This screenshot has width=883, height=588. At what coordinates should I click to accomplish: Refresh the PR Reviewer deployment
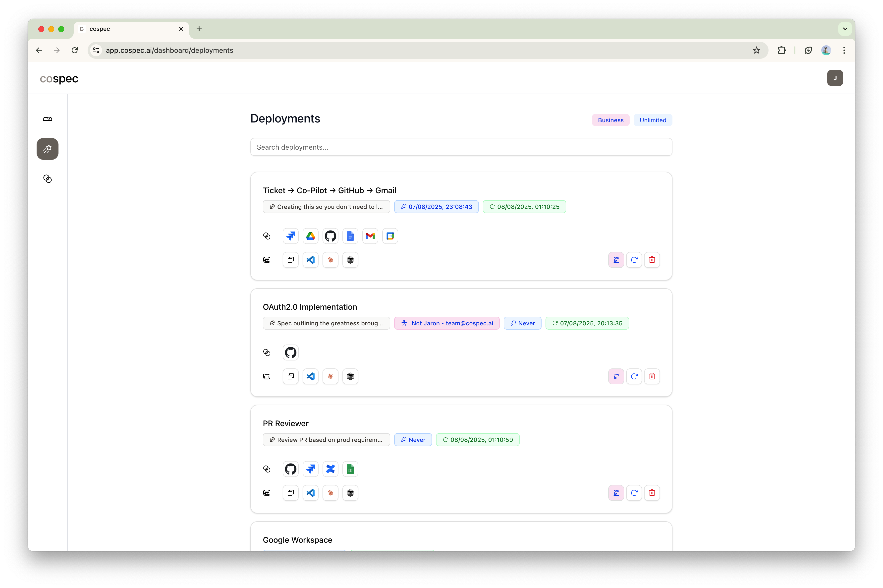pos(634,493)
